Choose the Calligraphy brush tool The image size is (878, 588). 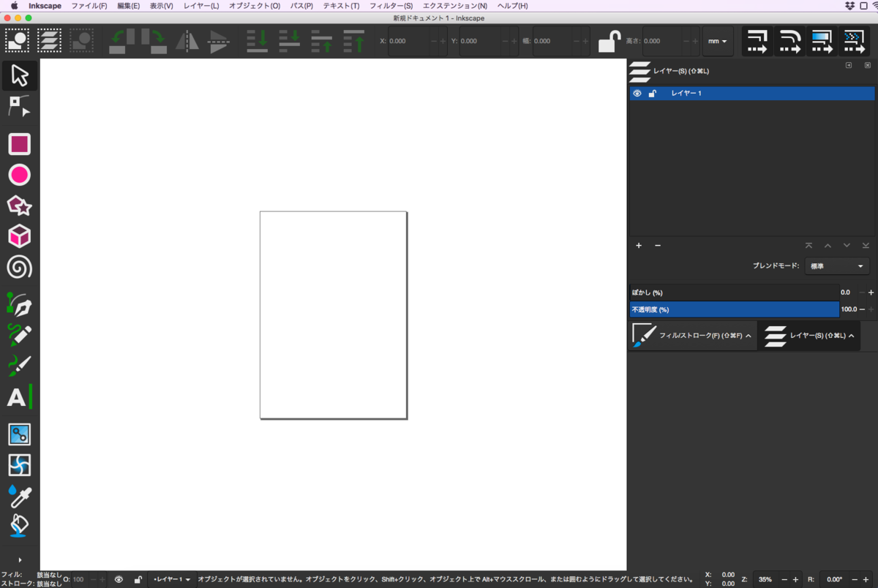point(19,365)
